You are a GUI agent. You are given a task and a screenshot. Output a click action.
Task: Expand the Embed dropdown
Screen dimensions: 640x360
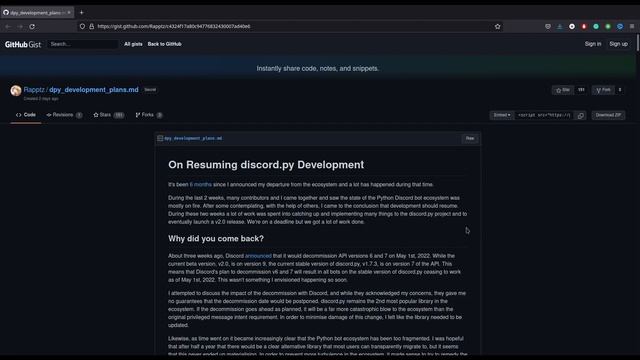click(x=502, y=115)
